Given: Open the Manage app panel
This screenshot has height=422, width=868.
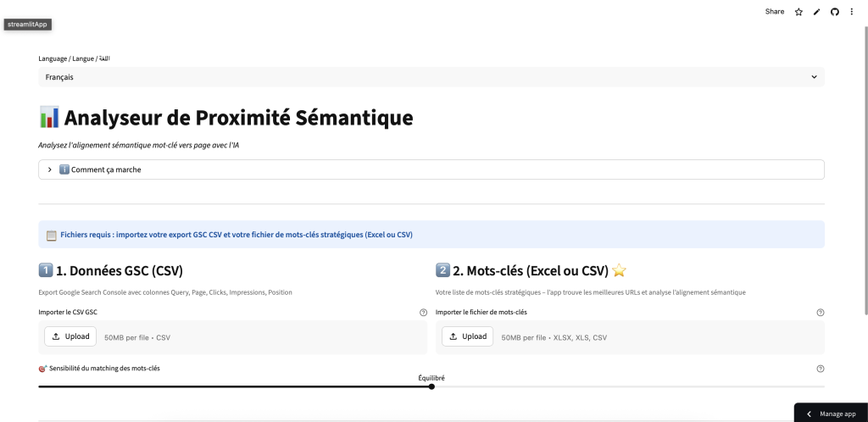Looking at the screenshot, I should (x=837, y=414).
